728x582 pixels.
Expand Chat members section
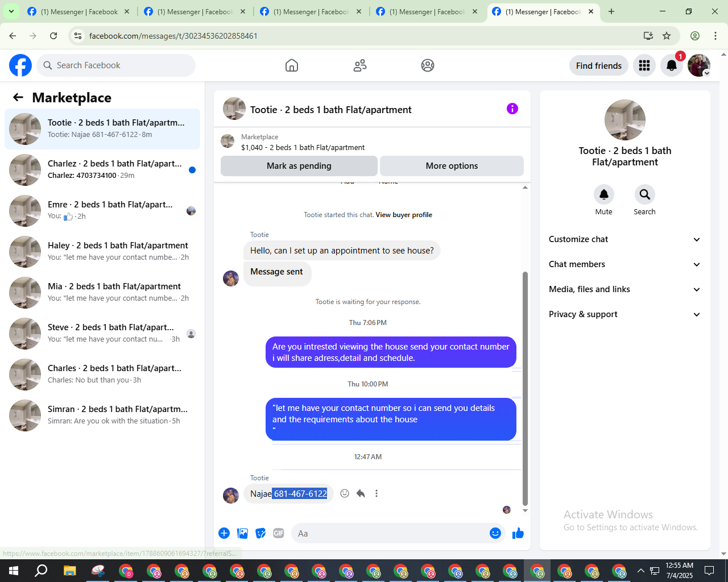click(x=624, y=264)
